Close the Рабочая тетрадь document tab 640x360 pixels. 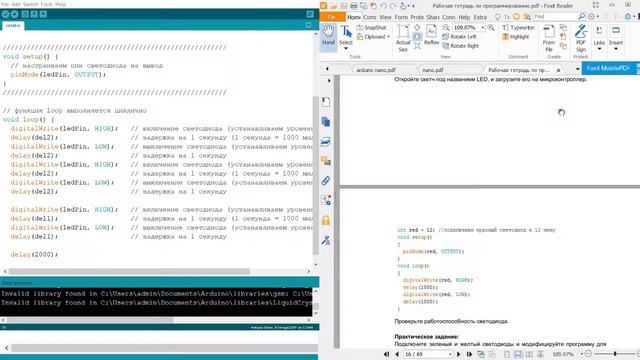tap(558, 70)
